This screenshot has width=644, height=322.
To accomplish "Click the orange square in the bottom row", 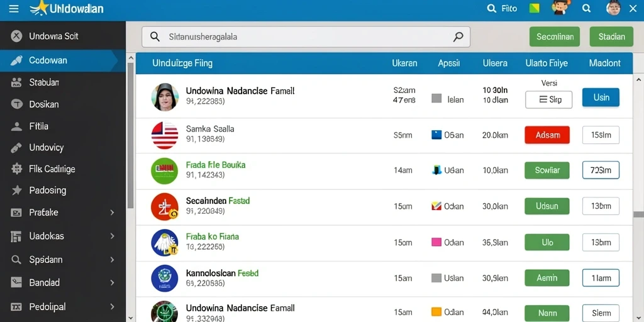I will (x=436, y=311).
